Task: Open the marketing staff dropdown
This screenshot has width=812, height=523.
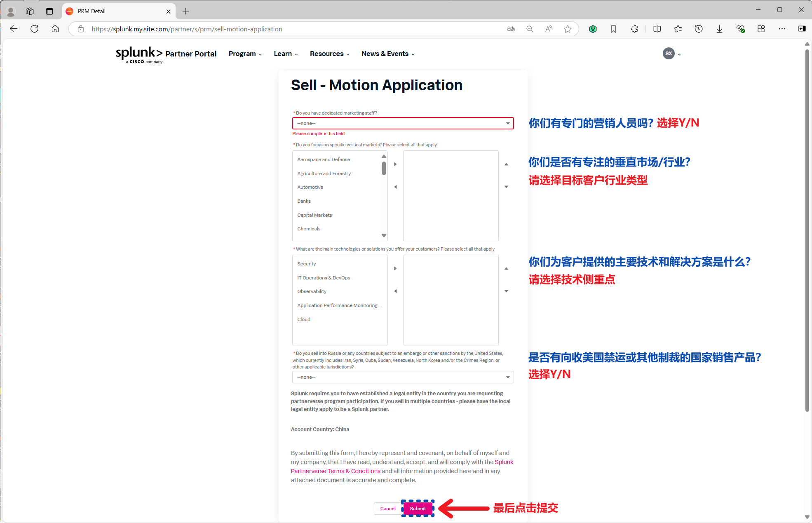Action: click(403, 123)
